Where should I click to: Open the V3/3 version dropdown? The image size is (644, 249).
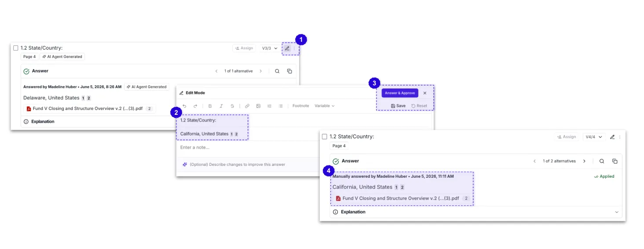click(x=270, y=48)
